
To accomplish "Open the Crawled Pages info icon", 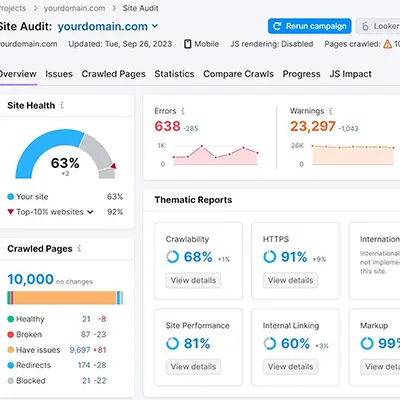I will 79,249.
